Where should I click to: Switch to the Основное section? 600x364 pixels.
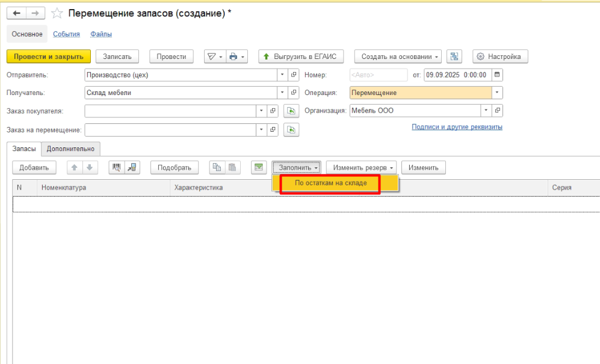pos(27,34)
